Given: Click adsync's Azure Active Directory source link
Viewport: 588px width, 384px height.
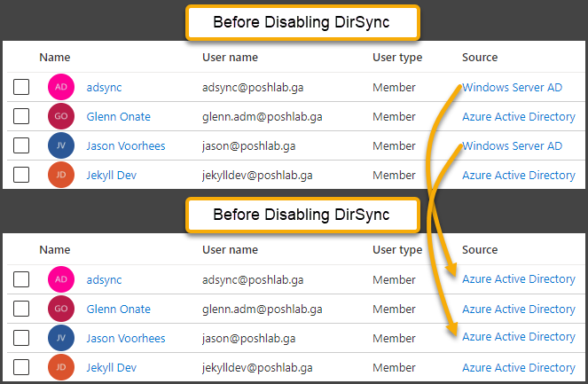Looking at the screenshot, I should click(519, 279).
